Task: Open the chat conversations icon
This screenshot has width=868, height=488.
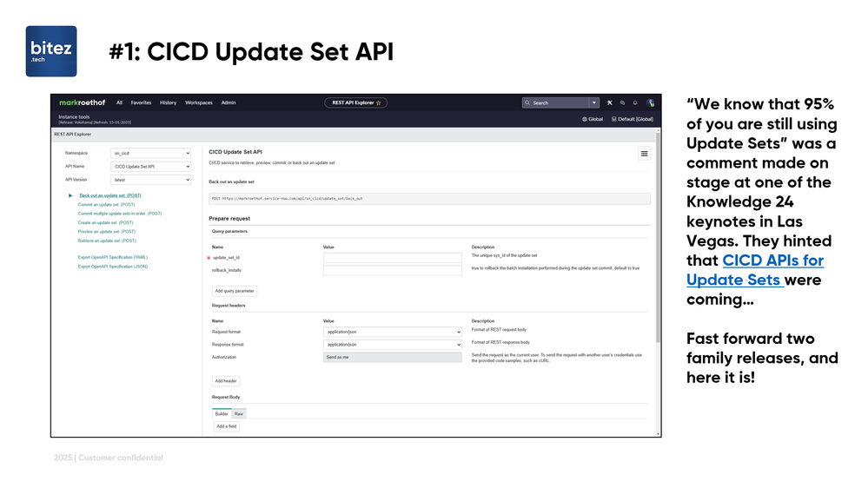Action: pyautogui.click(x=622, y=103)
